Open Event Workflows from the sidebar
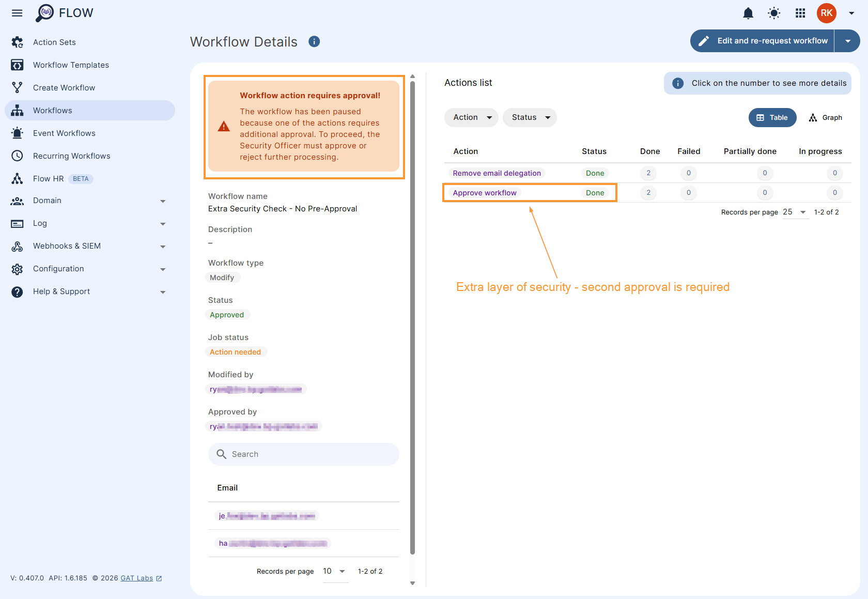Image resolution: width=868 pixels, height=599 pixels. (x=64, y=133)
